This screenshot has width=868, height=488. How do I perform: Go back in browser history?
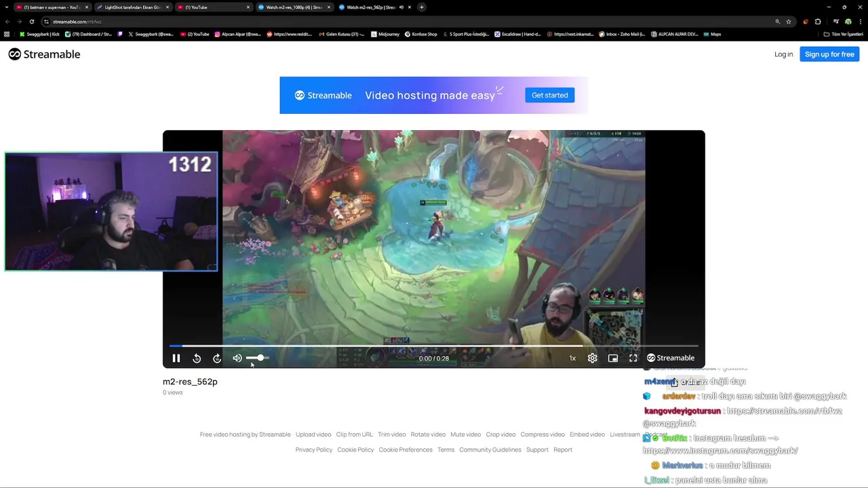tap(7, 22)
